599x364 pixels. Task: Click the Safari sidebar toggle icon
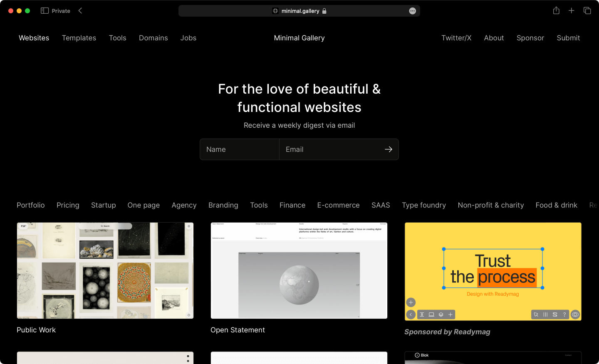point(45,11)
